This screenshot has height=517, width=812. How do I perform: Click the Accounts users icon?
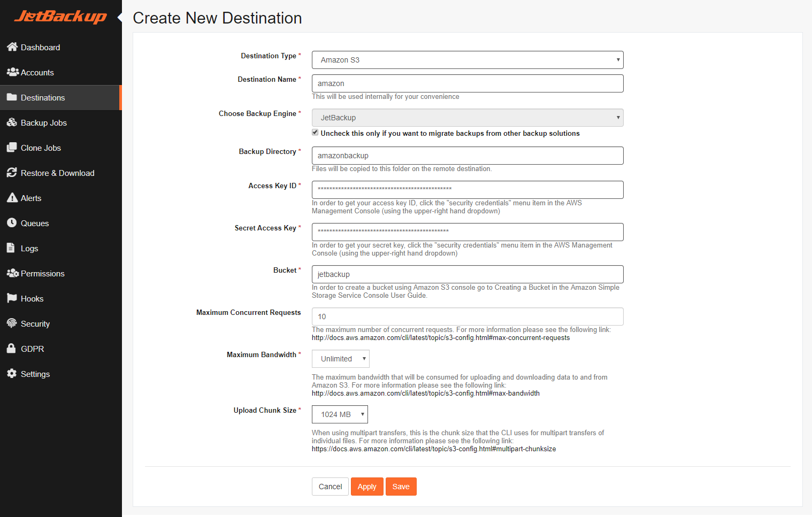[x=12, y=72]
